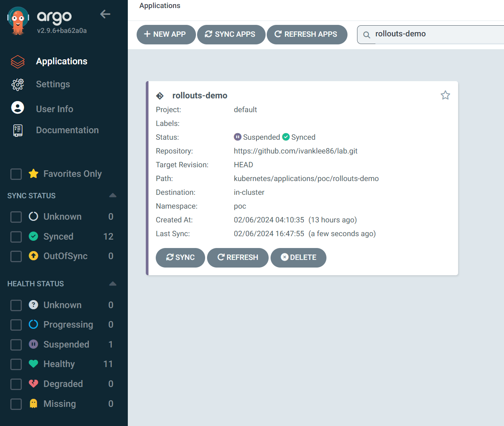Collapse sidebar with the back arrow
The image size is (504, 426).
[105, 14]
